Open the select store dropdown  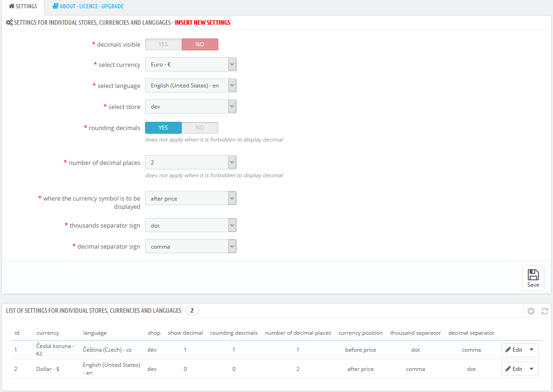[x=191, y=107]
